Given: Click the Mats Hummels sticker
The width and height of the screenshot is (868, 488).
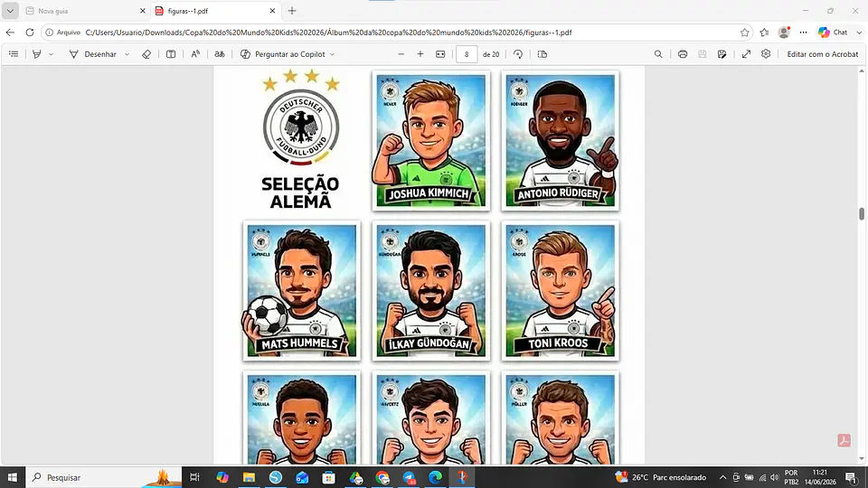Looking at the screenshot, I should (302, 290).
